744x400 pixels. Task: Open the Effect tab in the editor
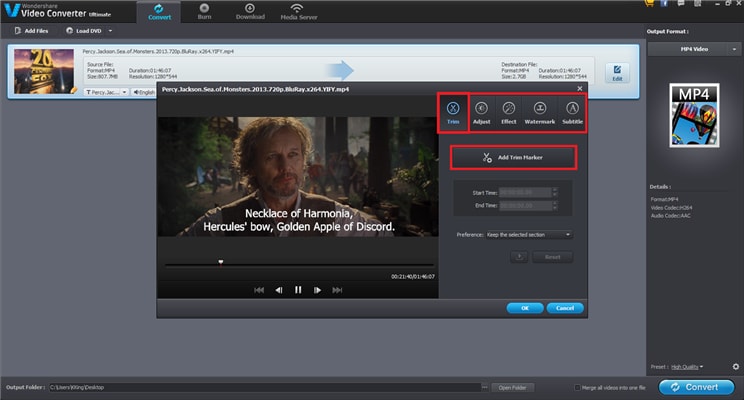click(508, 113)
